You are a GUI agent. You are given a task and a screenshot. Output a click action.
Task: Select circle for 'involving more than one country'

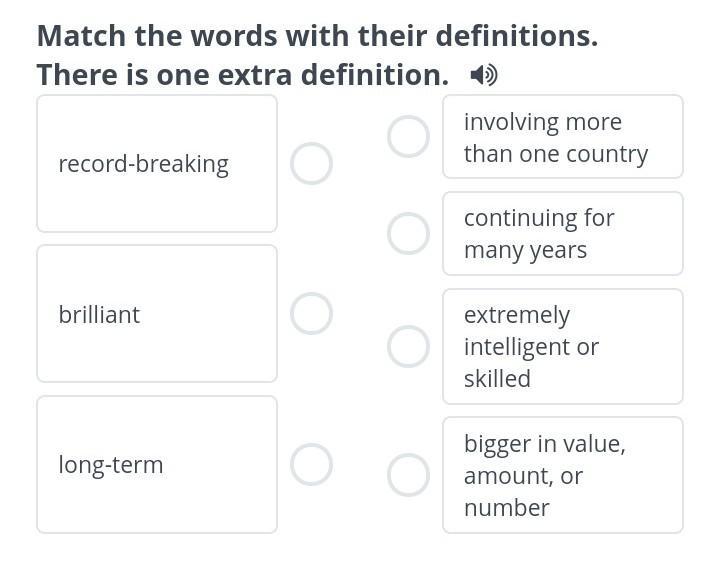coord(408,137)
